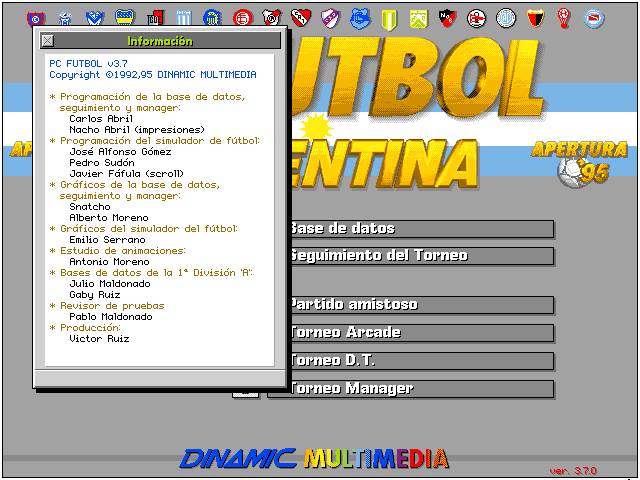Viewport: 640px width, 480px height.
Task: Choose the Racing Club light-blue striped crest
Action: click(x=184, y=18)
